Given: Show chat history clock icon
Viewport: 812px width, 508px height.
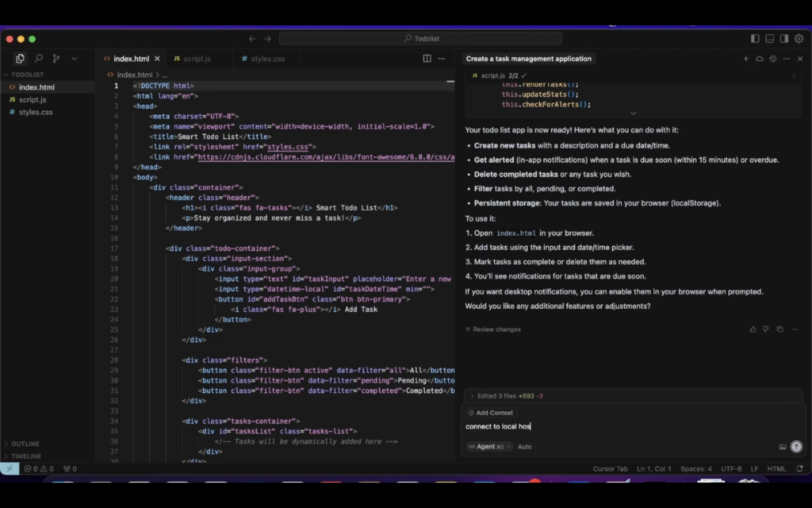Looking at the screenshot, I should pos(773,59).
